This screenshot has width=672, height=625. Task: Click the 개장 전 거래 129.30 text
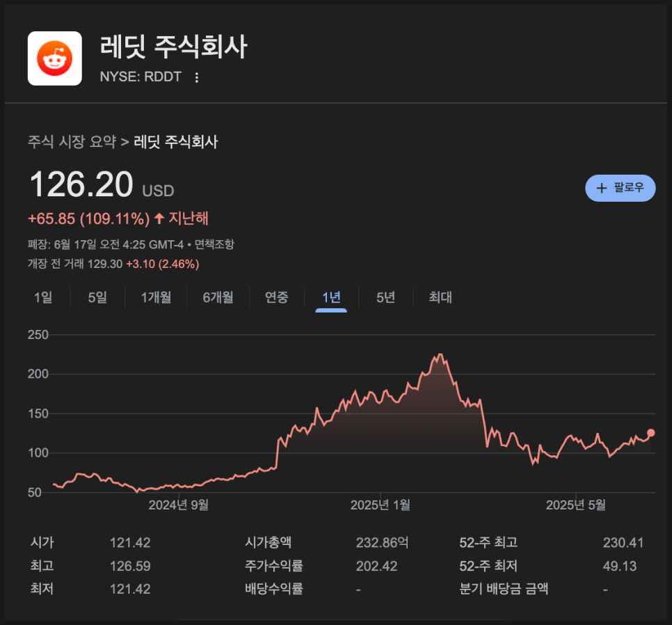coord(75,264)
